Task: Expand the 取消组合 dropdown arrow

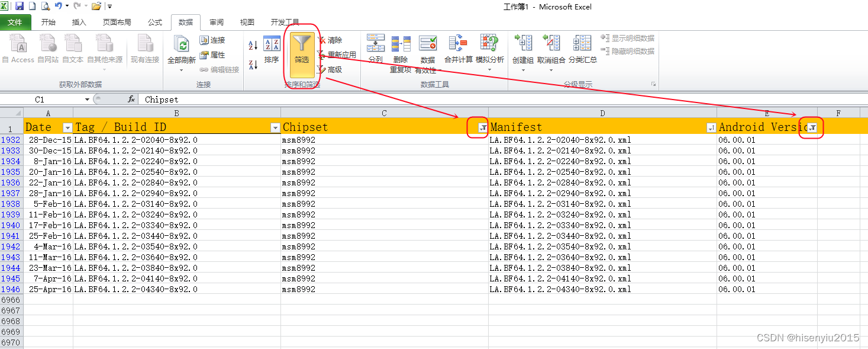Action: 551,70
